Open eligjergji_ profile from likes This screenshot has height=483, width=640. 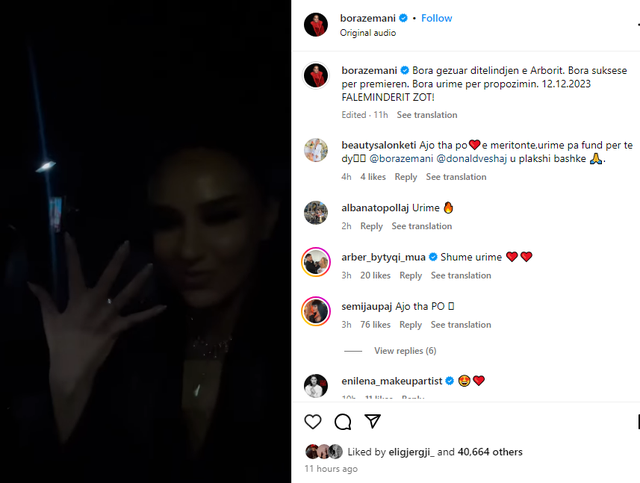coord(411,452)
